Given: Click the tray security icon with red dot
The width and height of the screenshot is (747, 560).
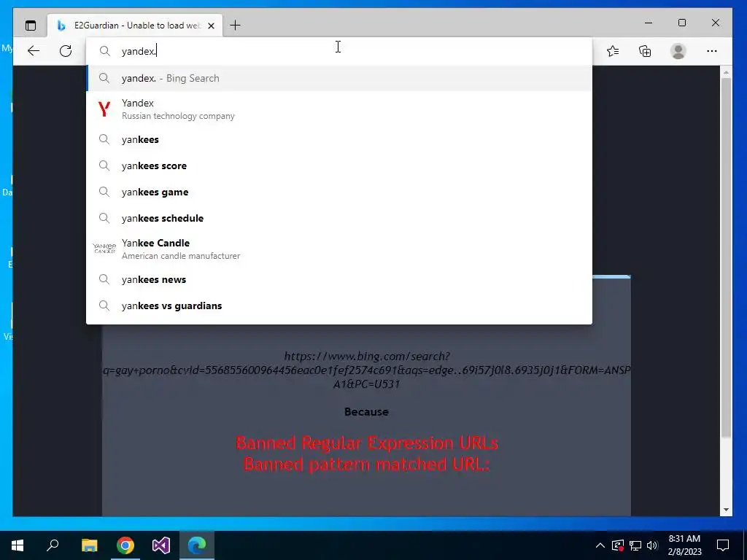Looking at the screenshot, I should (618, 545).
